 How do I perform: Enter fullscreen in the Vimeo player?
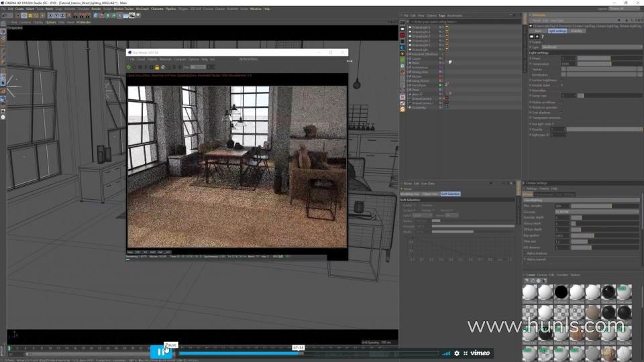[x=466, y=353]
